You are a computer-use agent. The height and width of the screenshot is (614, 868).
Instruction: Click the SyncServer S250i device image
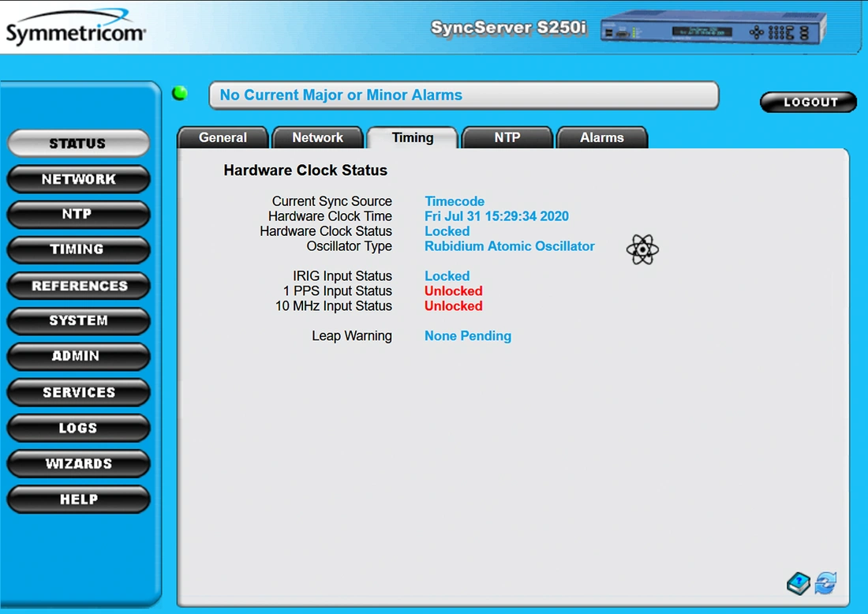(x=713, y=28)
